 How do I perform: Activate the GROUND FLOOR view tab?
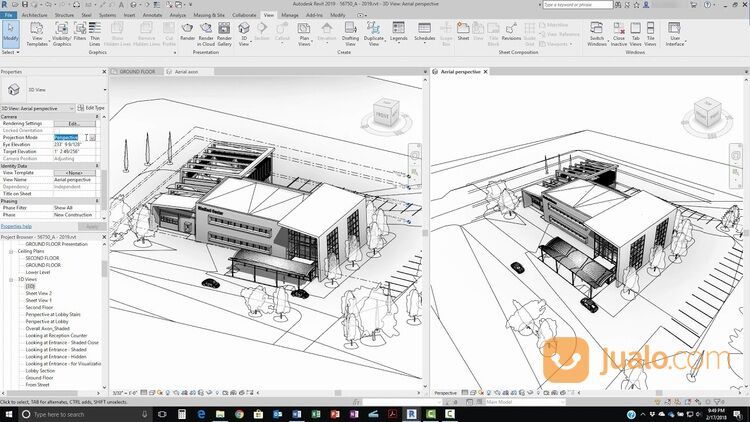137,72
